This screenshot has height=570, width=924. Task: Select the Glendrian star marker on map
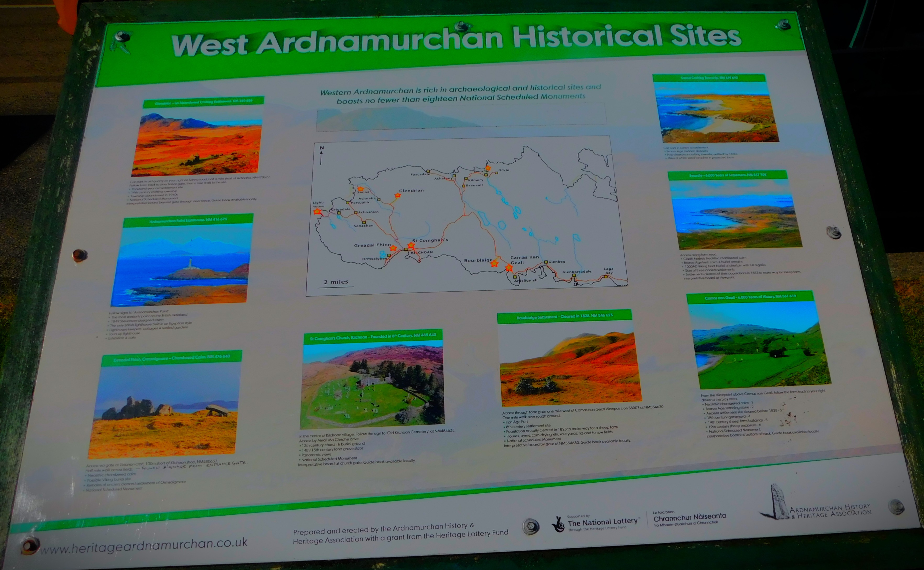click(398, 195)
